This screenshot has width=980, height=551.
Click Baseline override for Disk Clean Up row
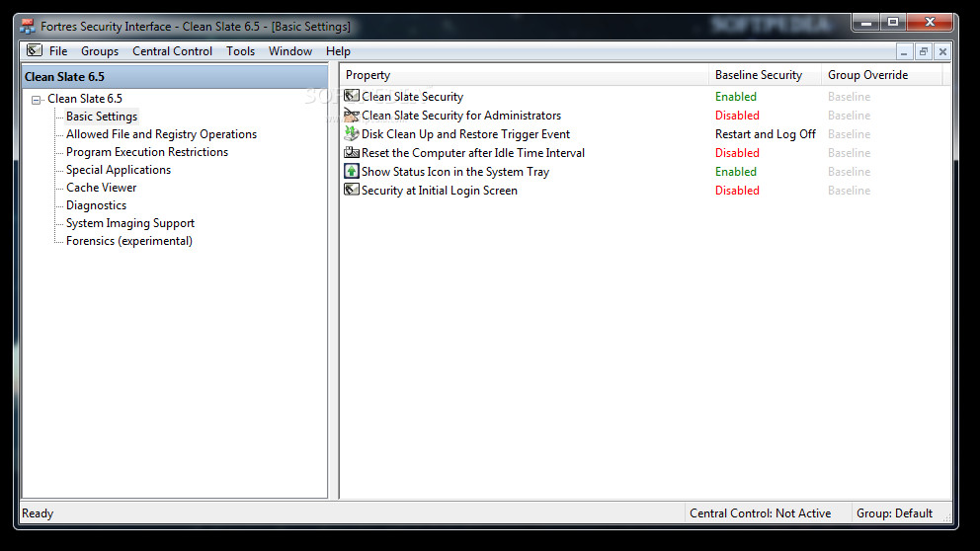849,134
